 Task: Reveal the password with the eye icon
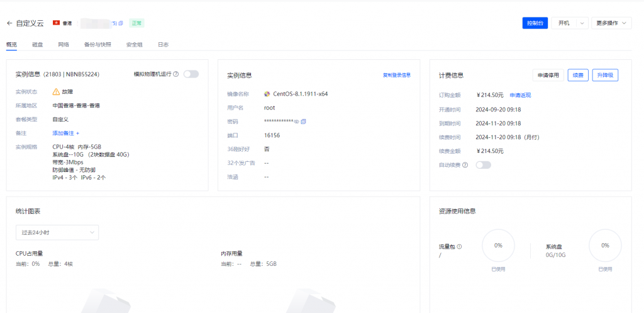(x=296, y=122)
